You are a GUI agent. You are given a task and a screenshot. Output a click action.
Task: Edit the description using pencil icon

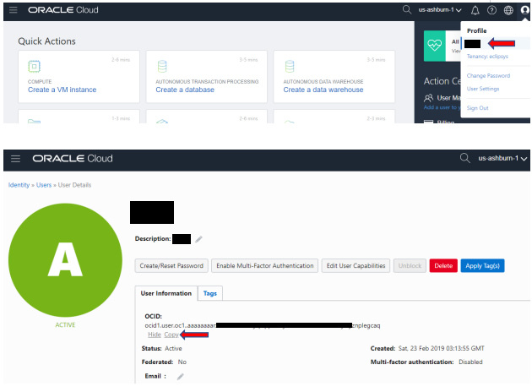click(199, 239)
